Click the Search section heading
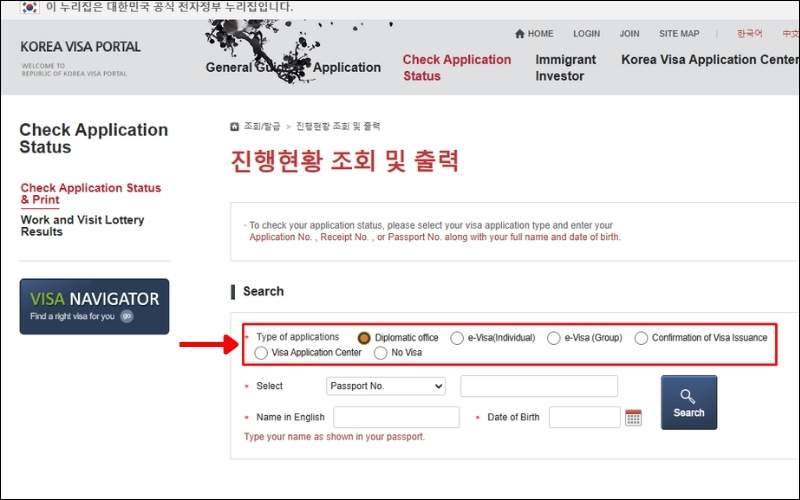The height and width of the screenshot is (500, 800). click(263, 291)
